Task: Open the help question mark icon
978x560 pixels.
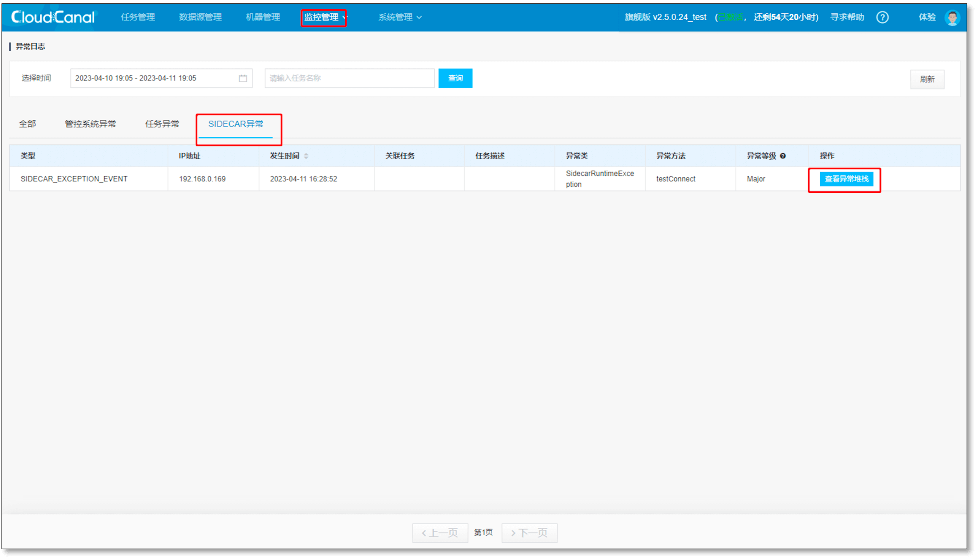Action: [882, 17]
